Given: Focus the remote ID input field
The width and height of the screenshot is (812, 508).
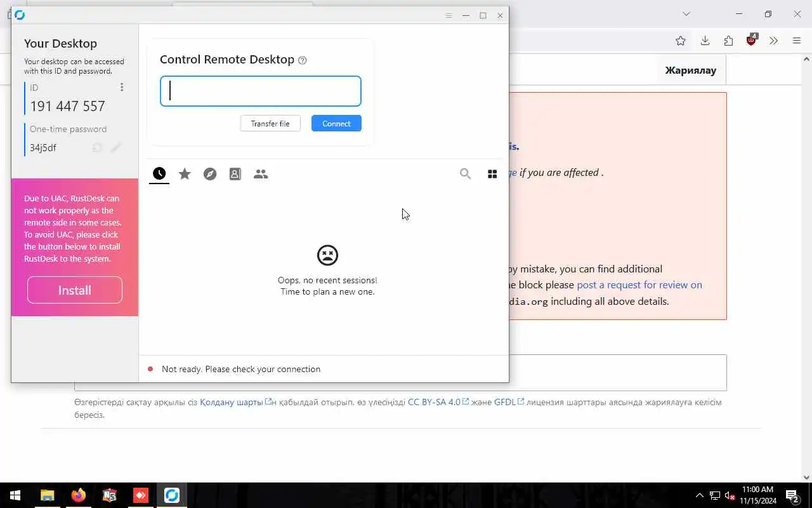Looking at the screenshot, I should click(x=261, y=91).
